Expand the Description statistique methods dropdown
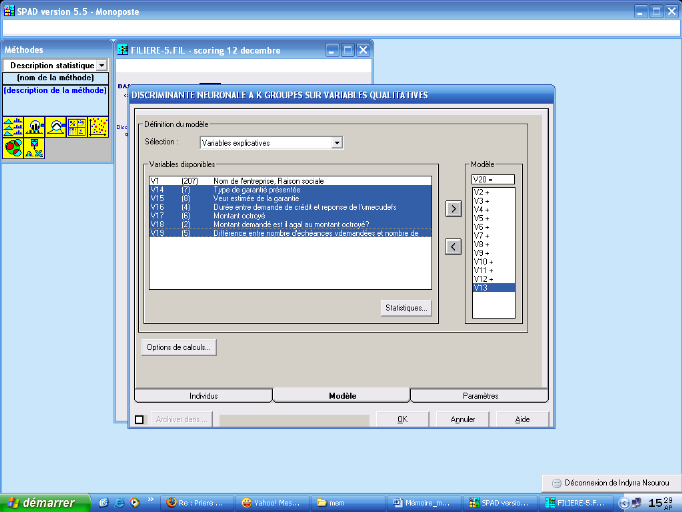 pos(101,65)
